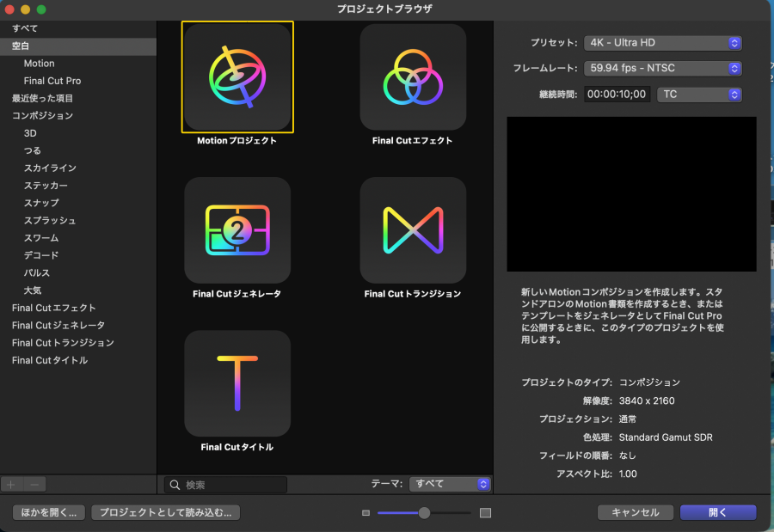Select the Final Cut title icon
Screen dimensions: 774x532
(x=237, y=383)
